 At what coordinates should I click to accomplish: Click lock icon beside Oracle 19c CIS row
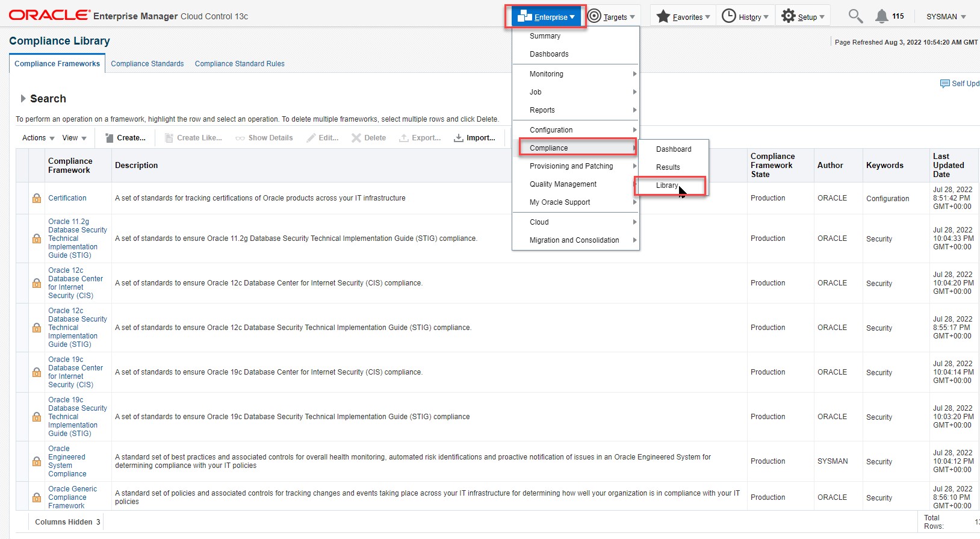tap(37, 372)
